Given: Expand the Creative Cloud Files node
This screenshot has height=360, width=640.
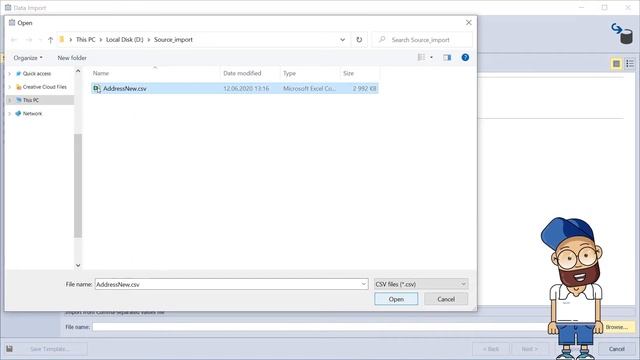Looking at the screenshot, I should tap(10, 87).
